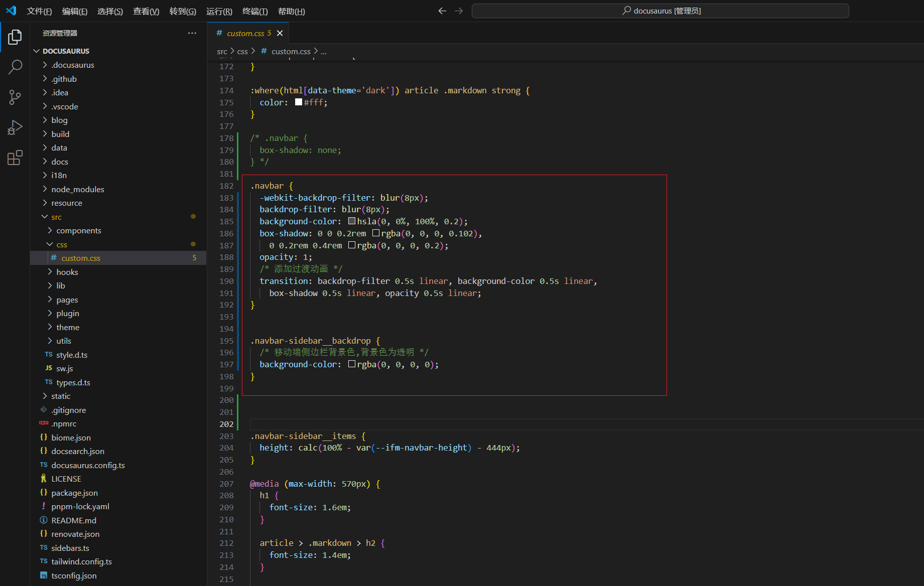Click the rgba(0, 0, 0, 0) swatch

(352, 364)
